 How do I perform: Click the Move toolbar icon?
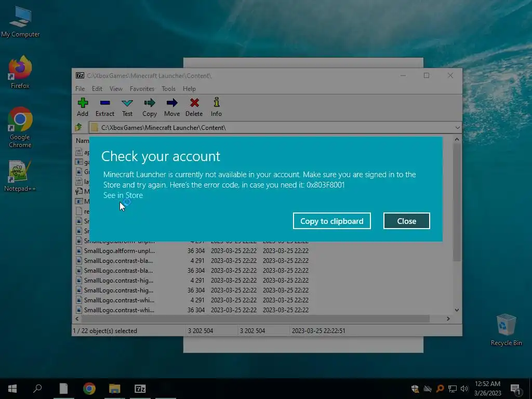[x=172, y=107]
